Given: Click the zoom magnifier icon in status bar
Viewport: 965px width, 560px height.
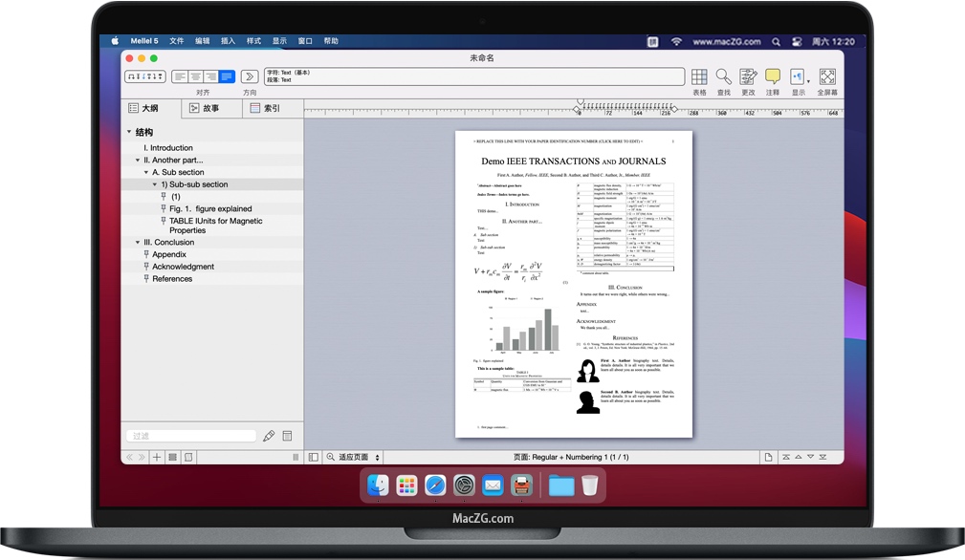Looking at the screenshot, I should pyautogui.click(x=331, y=457).
